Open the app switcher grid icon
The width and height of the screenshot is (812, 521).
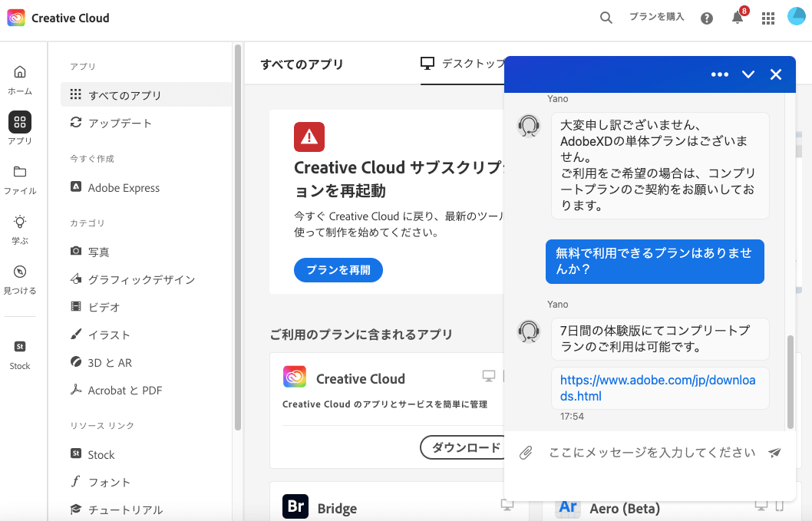click(x=768, y=18)
